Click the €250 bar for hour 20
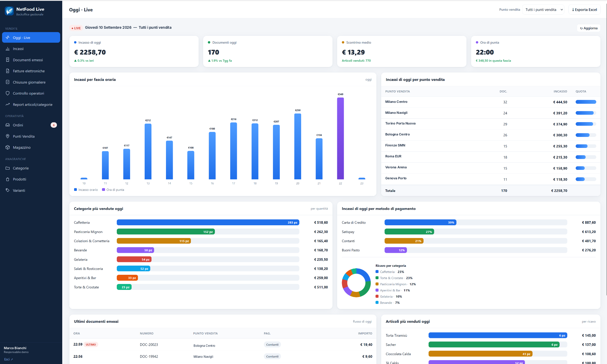 [298, 146]
